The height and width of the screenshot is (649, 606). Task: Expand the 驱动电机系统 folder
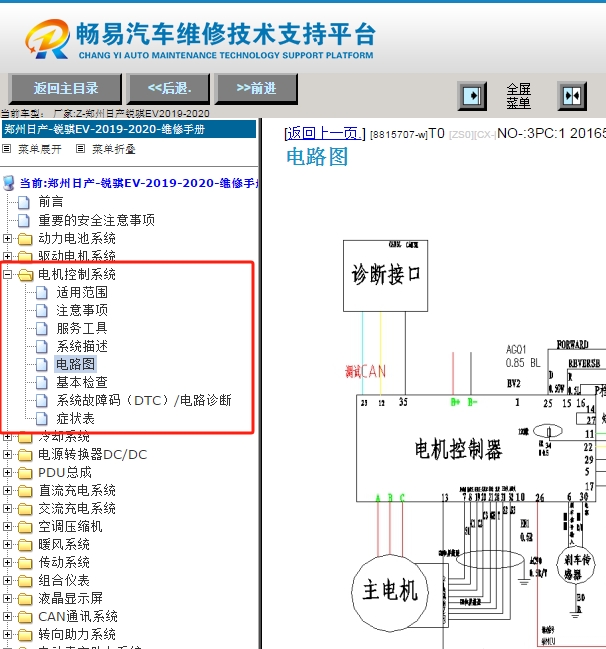tap(7, 256)
